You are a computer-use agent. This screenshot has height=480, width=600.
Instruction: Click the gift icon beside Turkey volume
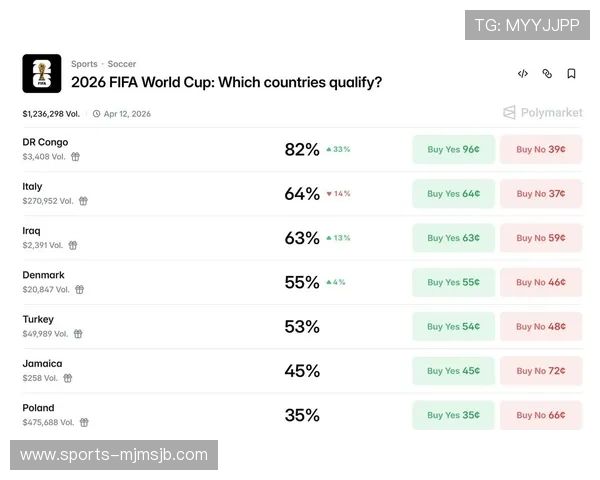coord(78,334)
